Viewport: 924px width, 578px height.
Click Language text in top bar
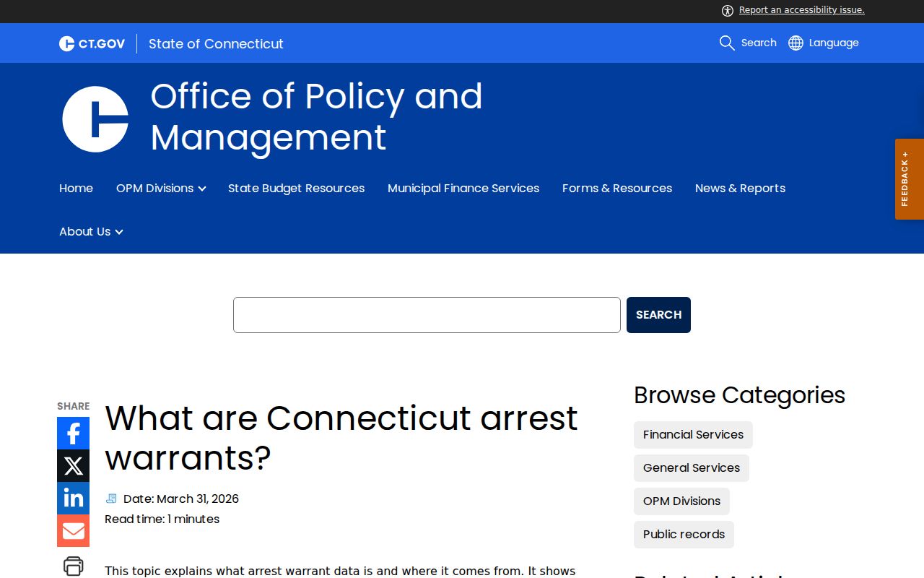click(x=834, y=43)
